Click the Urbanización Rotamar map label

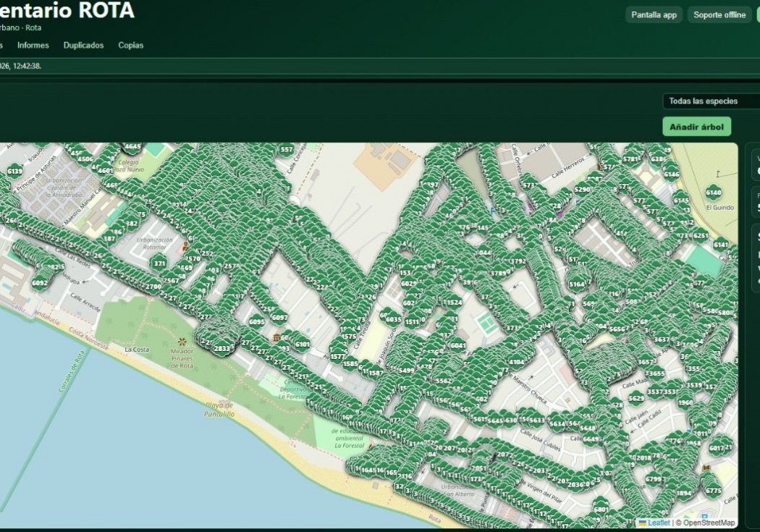pos(155,243)
